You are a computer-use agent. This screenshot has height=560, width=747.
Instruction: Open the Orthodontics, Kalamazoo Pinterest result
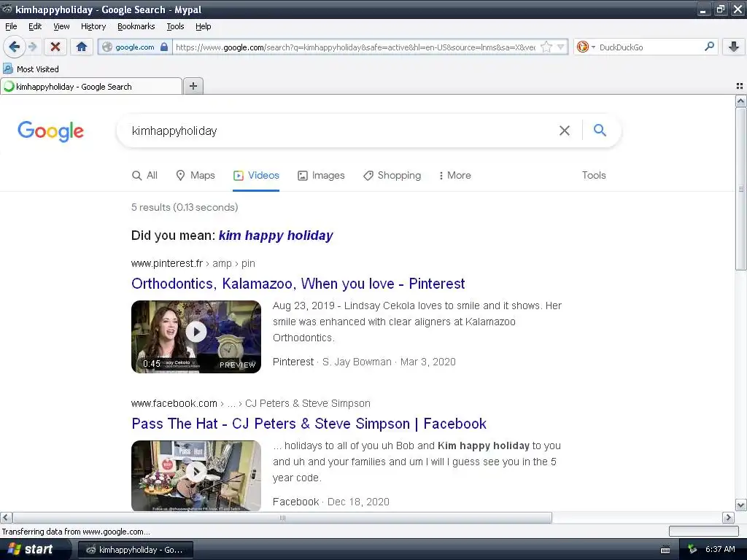pyautogui.click(x=298, y=284)
